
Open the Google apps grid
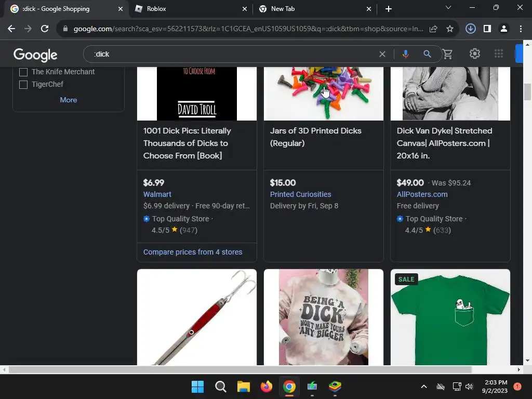point(499,54)
